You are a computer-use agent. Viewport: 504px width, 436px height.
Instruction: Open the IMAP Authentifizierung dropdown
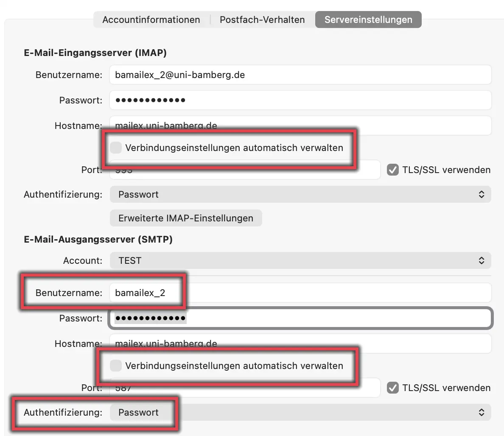click(300, 195)
